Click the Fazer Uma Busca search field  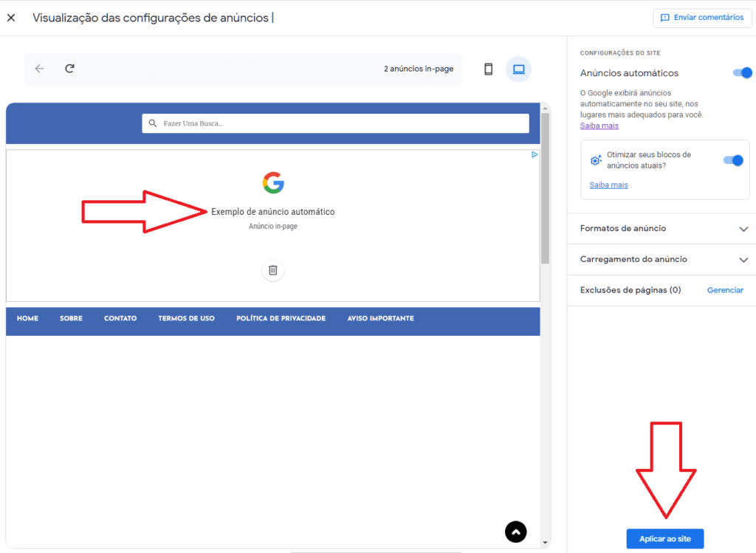pos(336,123)
